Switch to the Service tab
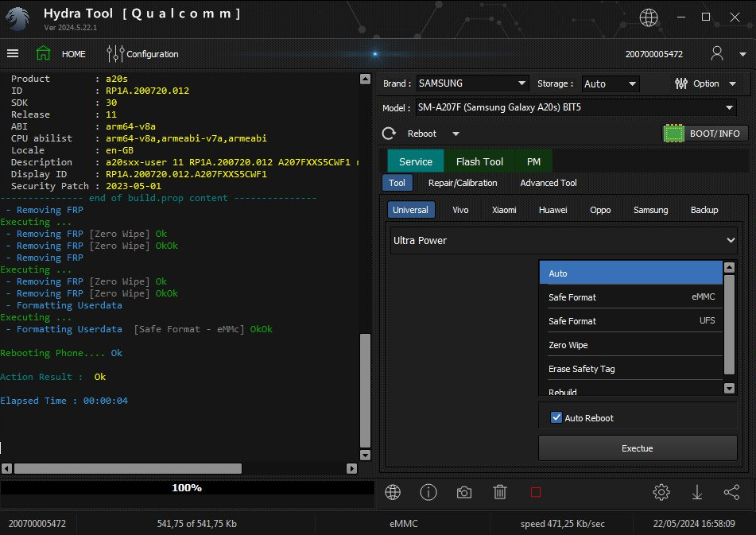This screenshot has width=756, height=535. (x=416, y=161)
